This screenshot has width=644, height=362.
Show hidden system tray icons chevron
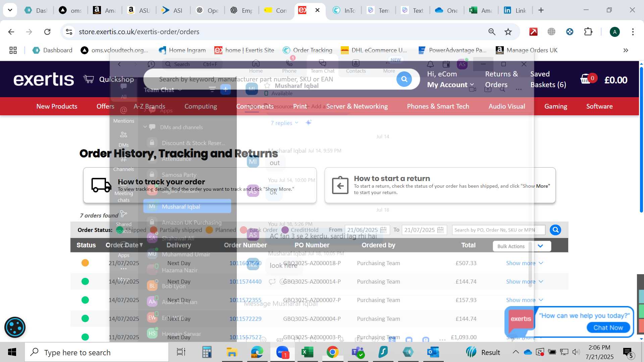516,352
